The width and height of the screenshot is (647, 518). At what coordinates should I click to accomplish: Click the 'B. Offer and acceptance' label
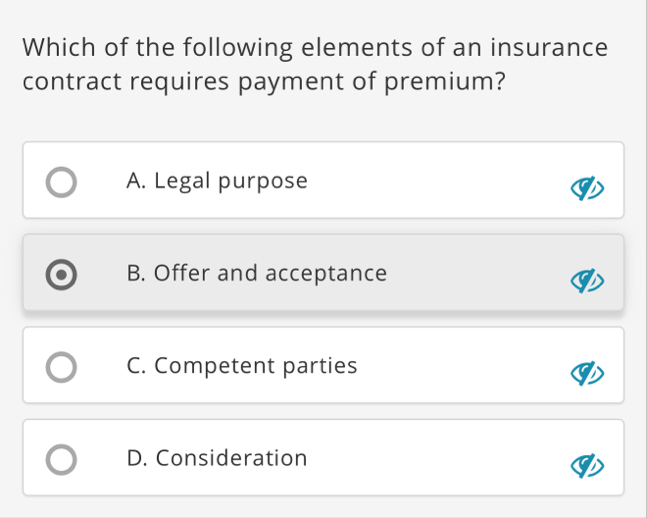tap(257, 273)
